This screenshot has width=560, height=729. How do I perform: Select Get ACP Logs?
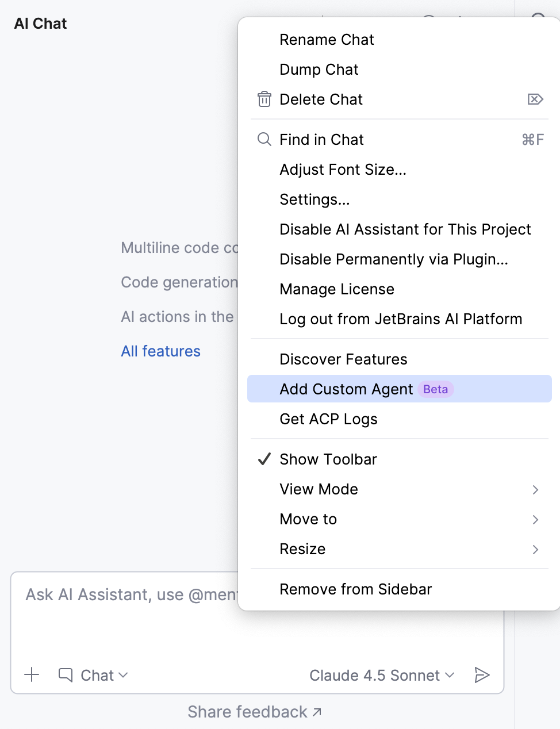[328, 419]
